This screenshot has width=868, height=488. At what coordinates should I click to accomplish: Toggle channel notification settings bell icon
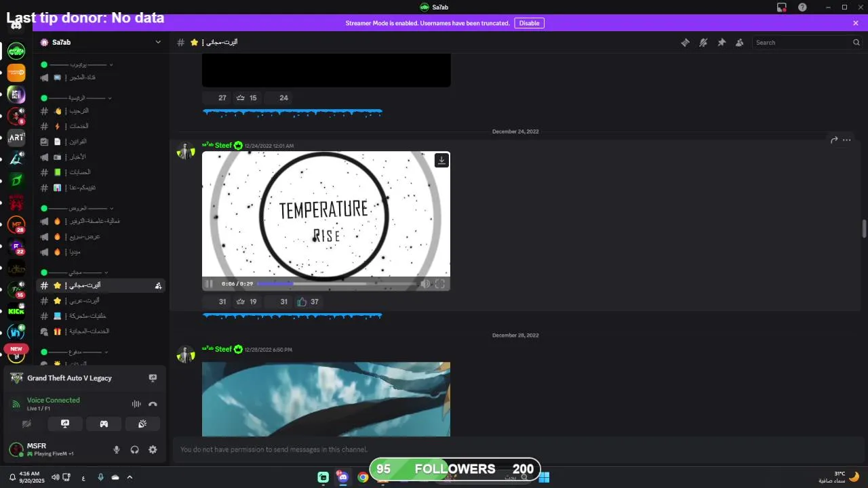703,42
